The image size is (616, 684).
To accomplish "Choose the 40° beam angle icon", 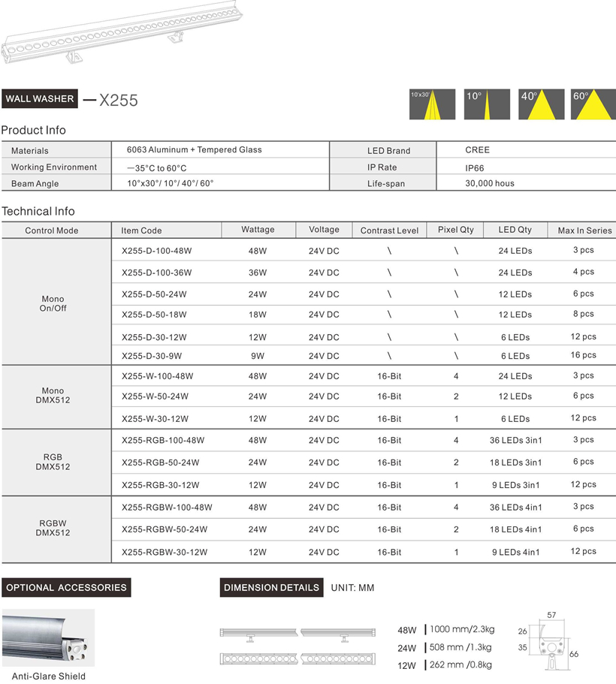I will point(542,104).
